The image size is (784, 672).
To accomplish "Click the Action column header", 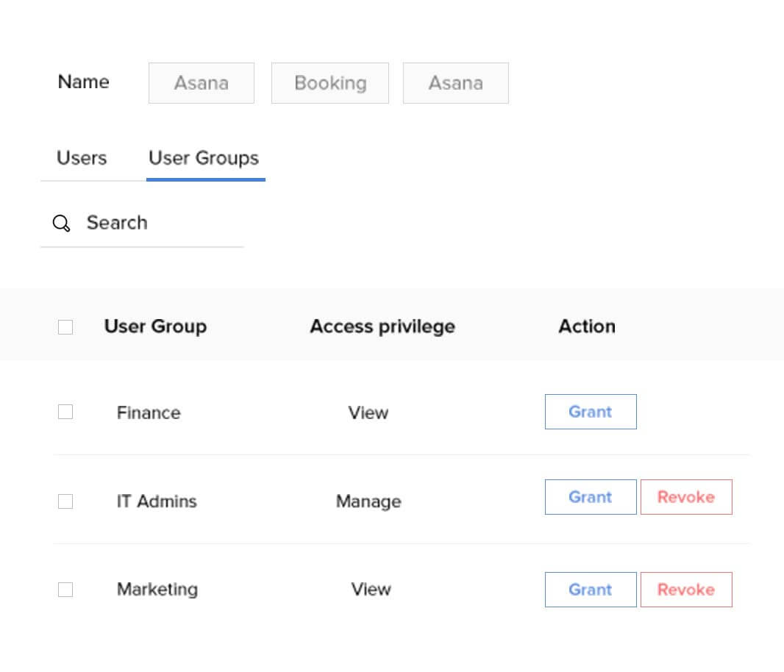I will 587,326.
